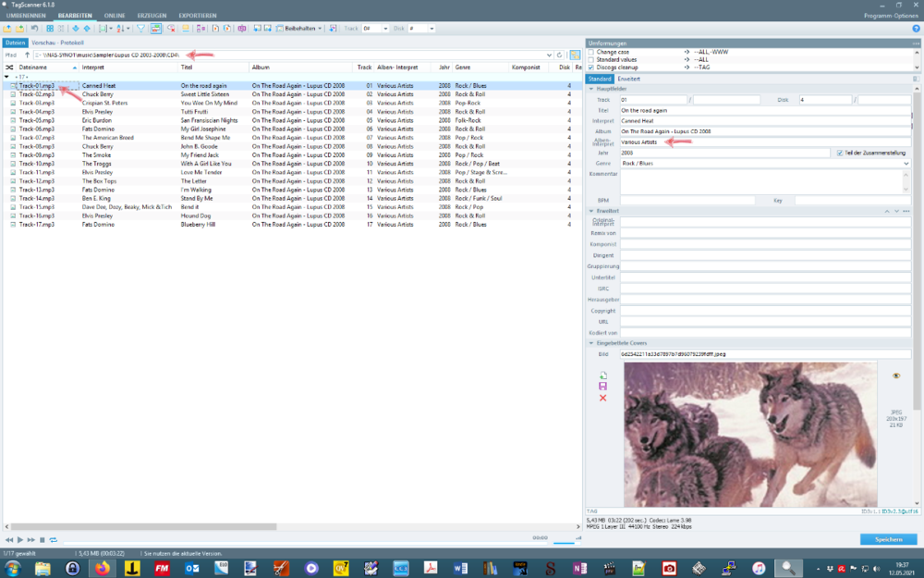The height and width of the screenshot is (578, 924).
Task: Collapse the Eingebettete Covers section
Action: pyautogui.click(x=590, y=343)
